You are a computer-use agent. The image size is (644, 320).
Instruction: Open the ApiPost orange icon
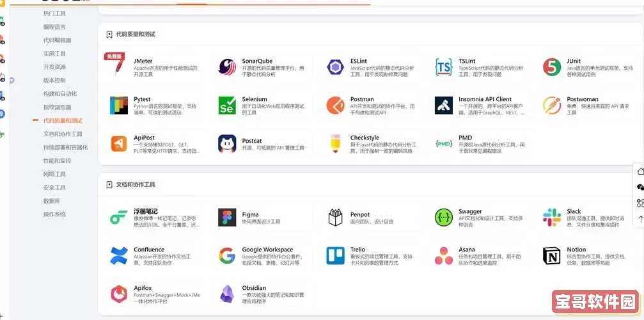point(119,144)
